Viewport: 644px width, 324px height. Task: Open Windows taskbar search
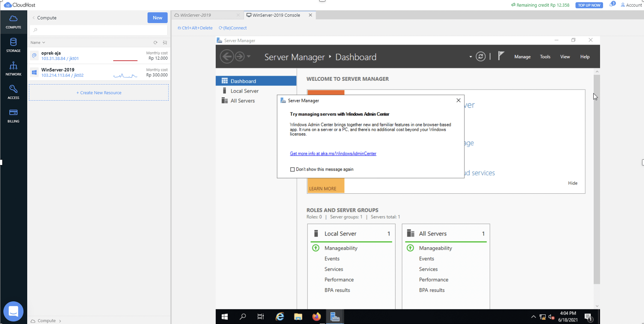[243, 317]
